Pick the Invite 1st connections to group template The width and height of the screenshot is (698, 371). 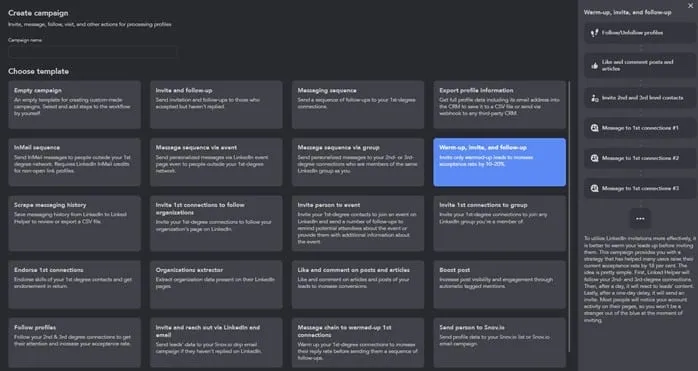tap(499, 223)
